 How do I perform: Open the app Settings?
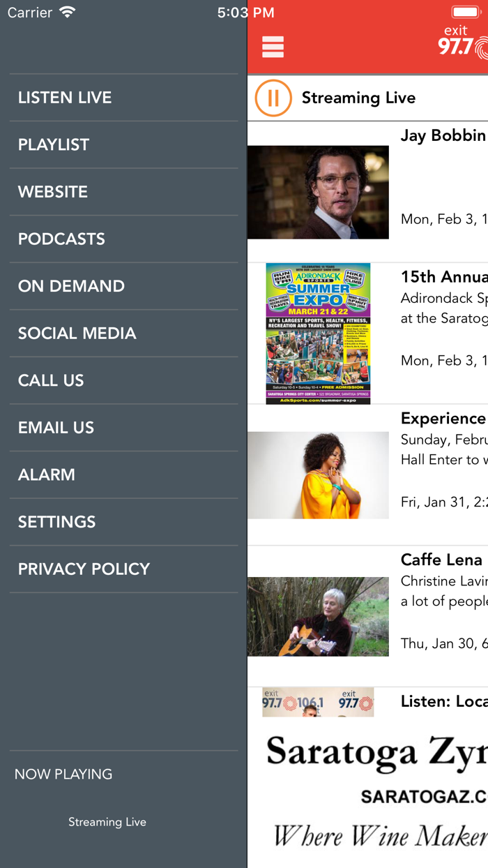[57, 522]
